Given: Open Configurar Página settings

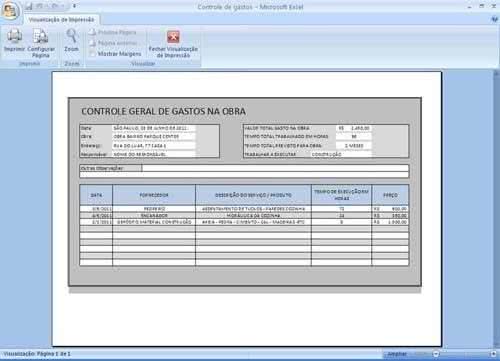Looking at the screenshot, I should [41, 43].
